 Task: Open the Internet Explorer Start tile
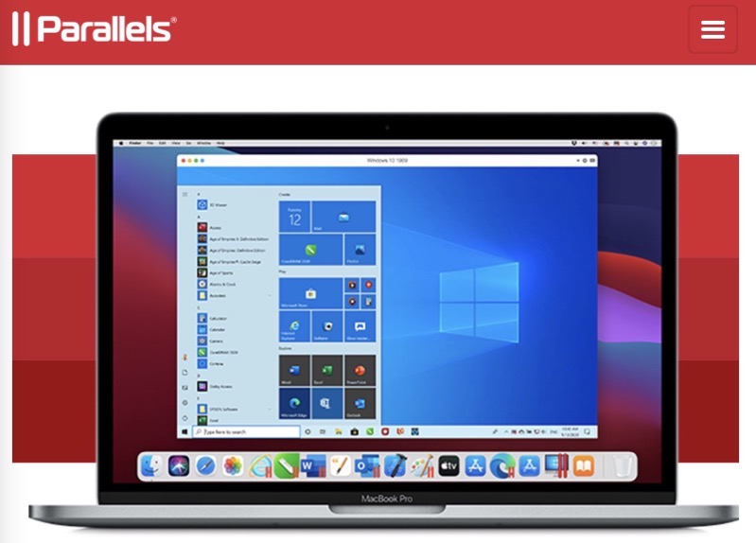(294, 326)
